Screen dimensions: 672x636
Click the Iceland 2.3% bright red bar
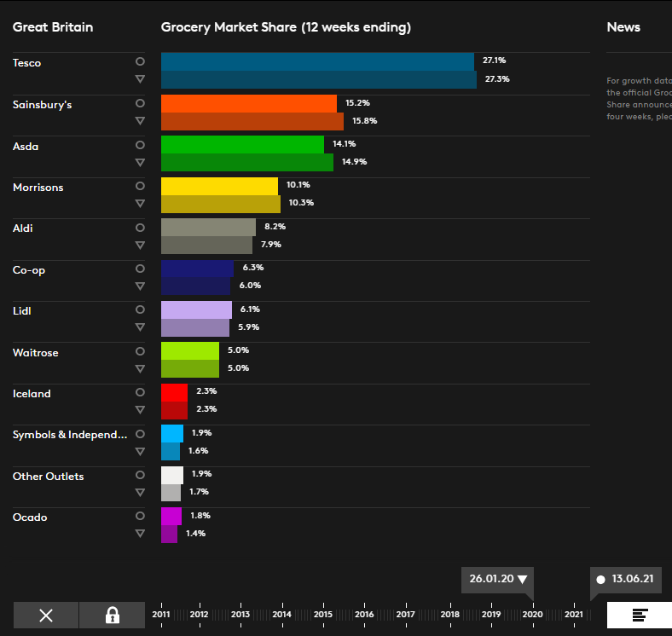[175, 393]
